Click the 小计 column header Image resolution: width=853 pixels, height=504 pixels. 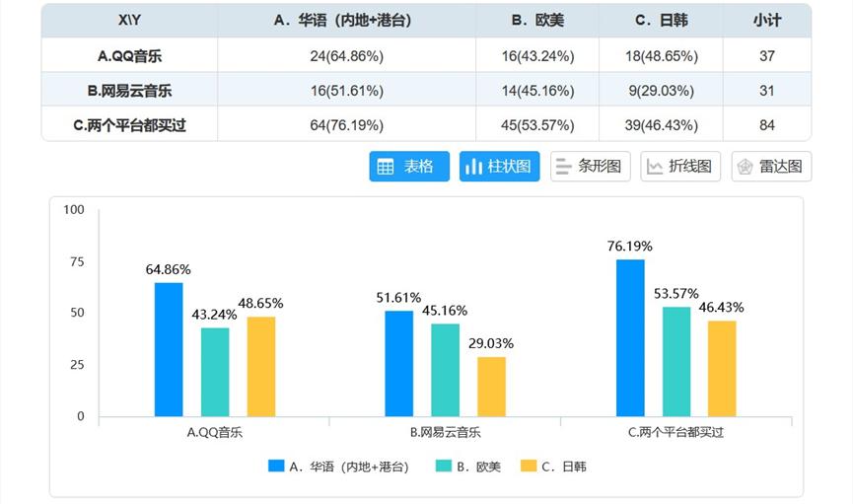coord(767,20)
